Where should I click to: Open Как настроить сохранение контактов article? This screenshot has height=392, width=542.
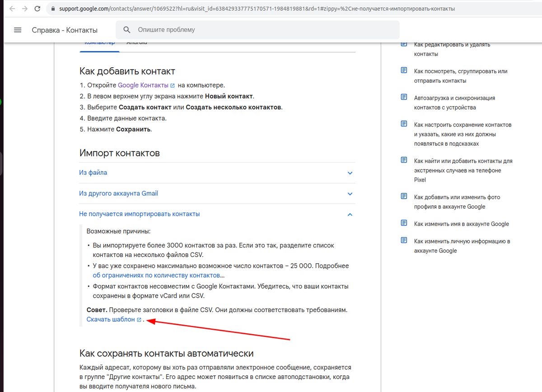coord(463,134)
